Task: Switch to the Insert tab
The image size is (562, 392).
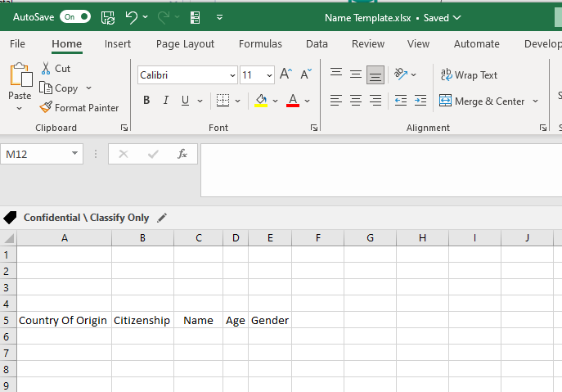Action: [x=118, y=43]
